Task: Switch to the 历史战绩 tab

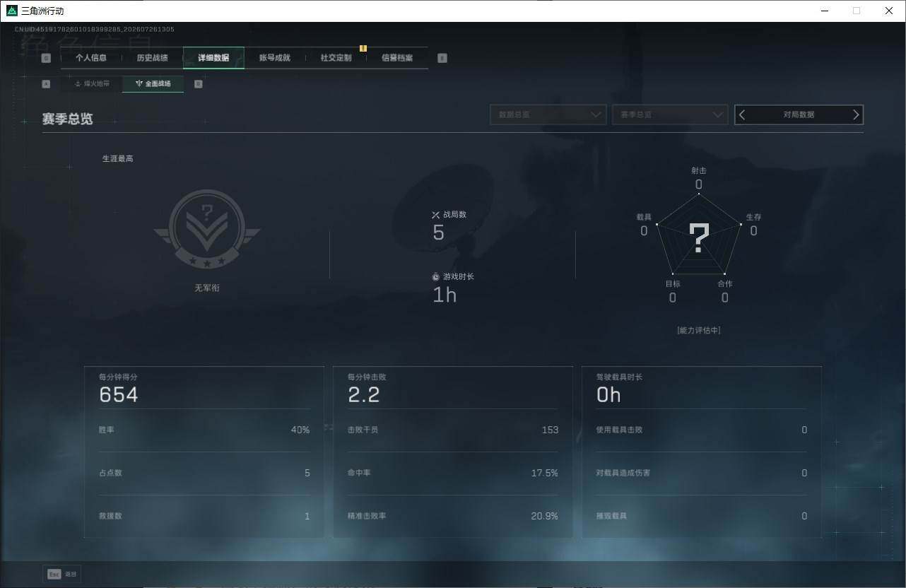Action: [x=152, y=58]
